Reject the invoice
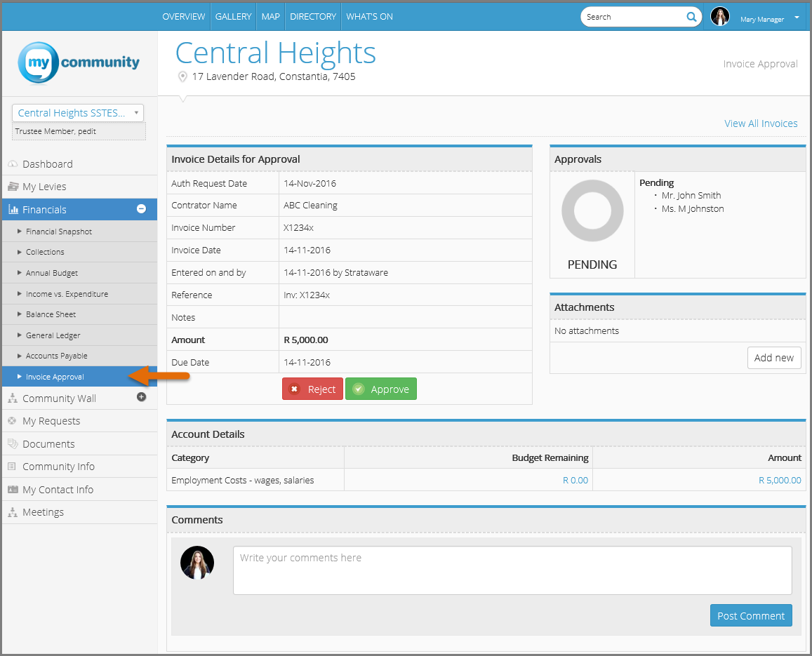The width and height of the screenshot is (812, 656). point(312,389)
